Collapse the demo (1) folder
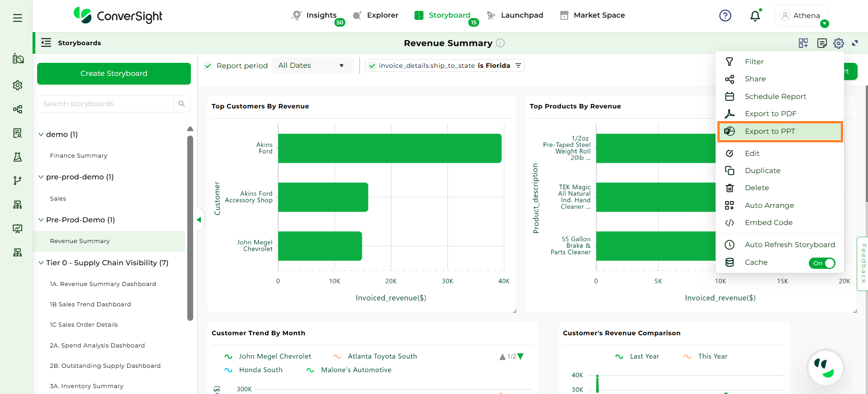Viewport: 868px width, 394px height. (x=41, y=135)
